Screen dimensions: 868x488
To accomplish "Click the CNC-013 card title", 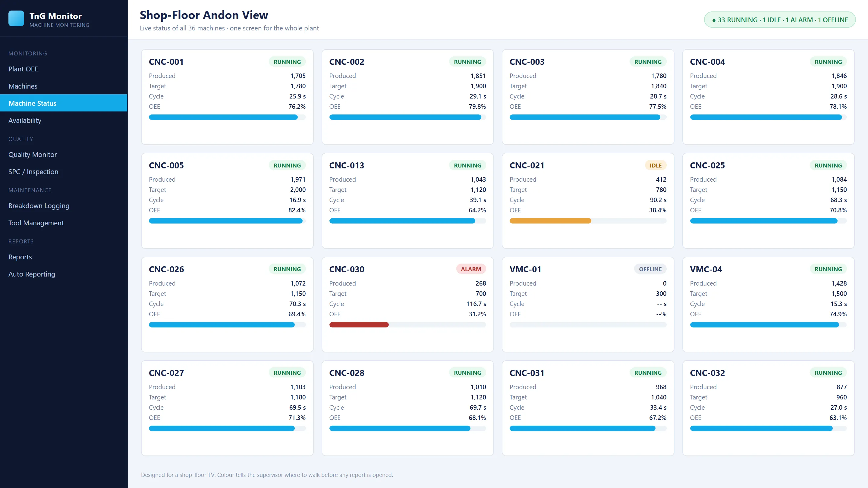I will coord(346,165).
